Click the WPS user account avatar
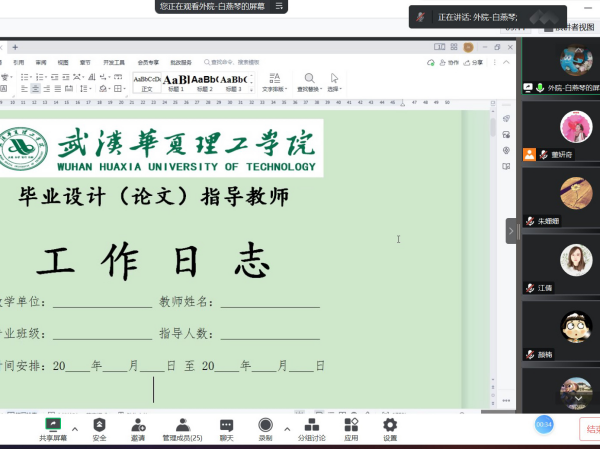Image resolution: width=600 pixels, height=449 pixels. click(x=468, y=47)
